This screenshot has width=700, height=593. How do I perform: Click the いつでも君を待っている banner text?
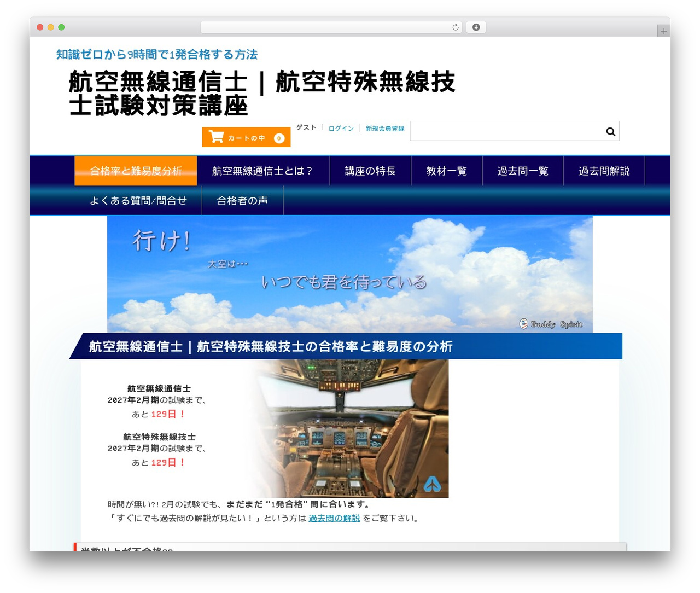[x=344, y=282]
